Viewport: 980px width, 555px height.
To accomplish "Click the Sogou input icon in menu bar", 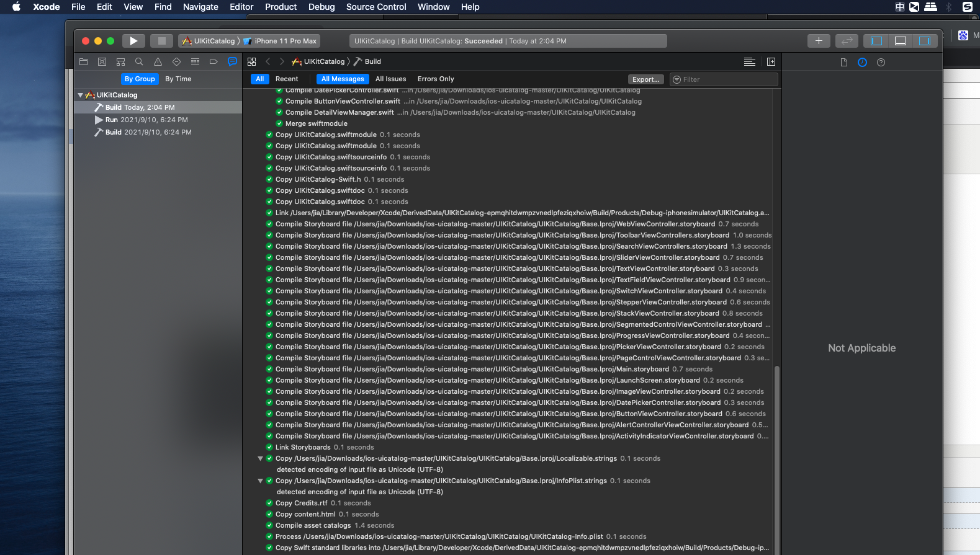I will (967, 7).
